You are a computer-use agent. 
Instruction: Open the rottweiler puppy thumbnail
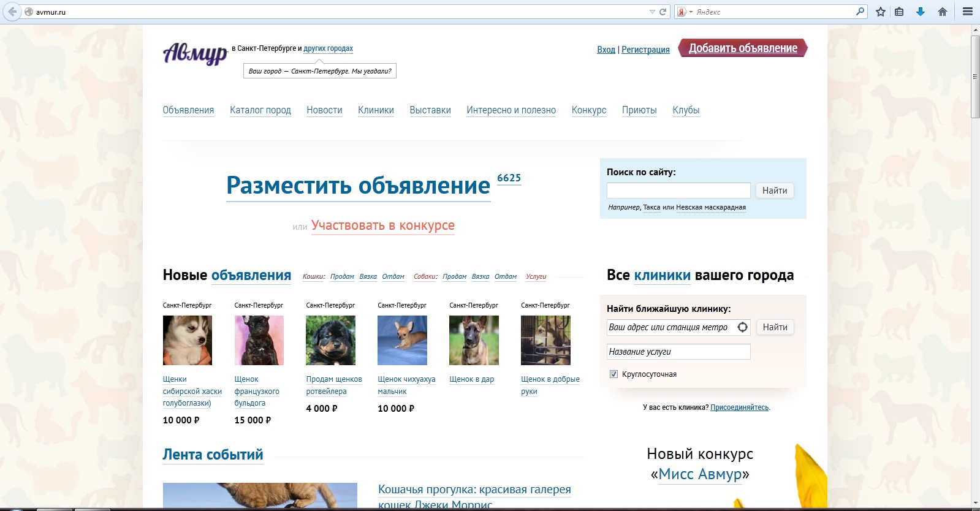tap(331, 340)
